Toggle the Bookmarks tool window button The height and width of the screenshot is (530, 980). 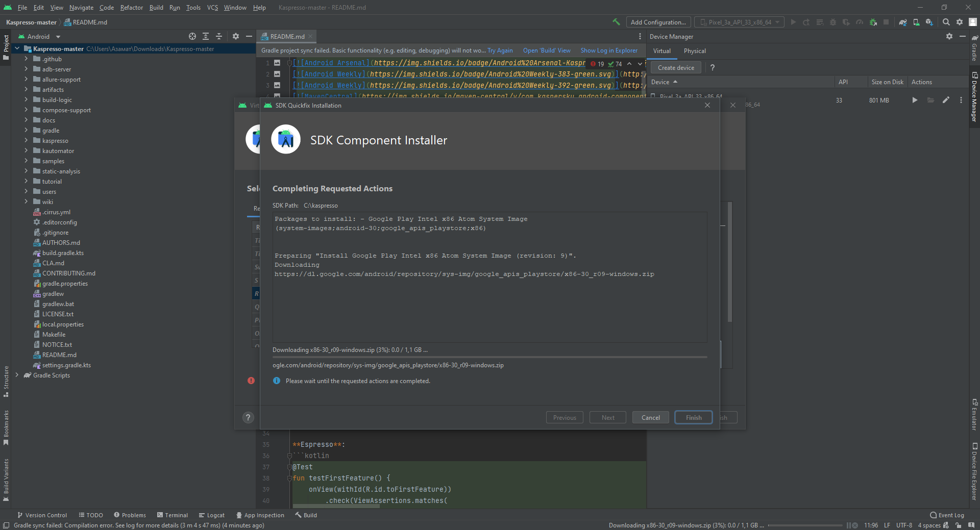(x=6, y=427)
